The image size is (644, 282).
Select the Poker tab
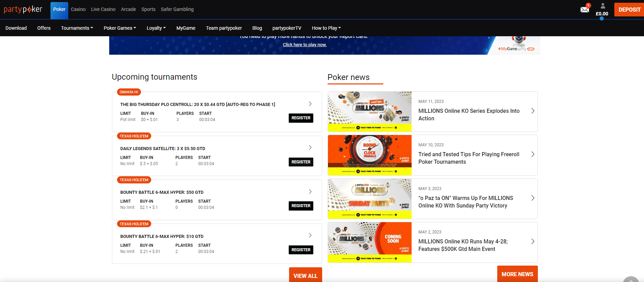pyautogui.click(x=59, y=11)
